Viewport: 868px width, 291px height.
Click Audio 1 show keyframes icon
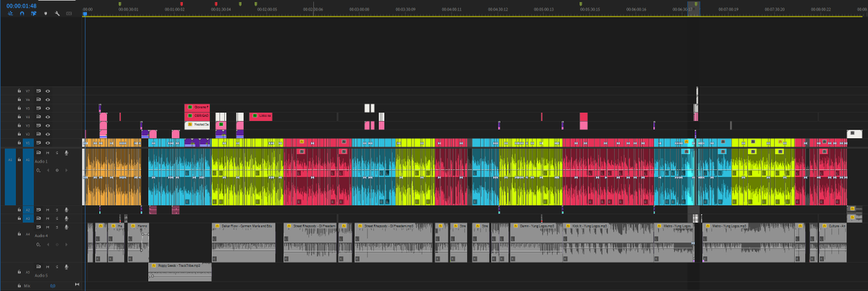38,170
